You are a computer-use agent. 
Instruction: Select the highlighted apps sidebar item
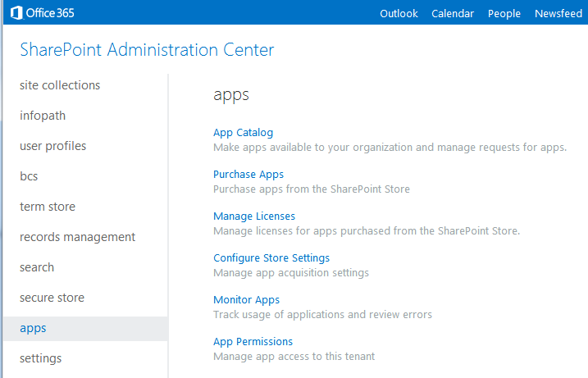(85, 329)
